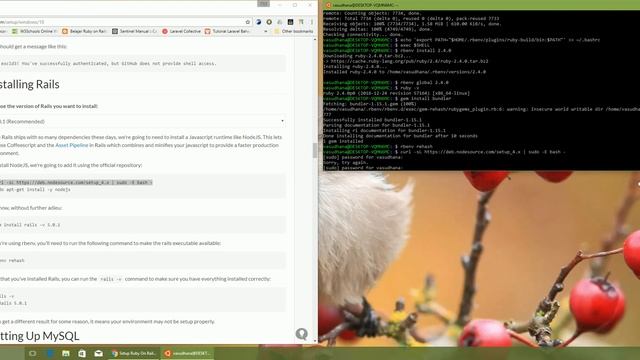Click the scrollbar down arrow in browser
The width and height of the screenshot is (640, 360).
pos(315,341)
